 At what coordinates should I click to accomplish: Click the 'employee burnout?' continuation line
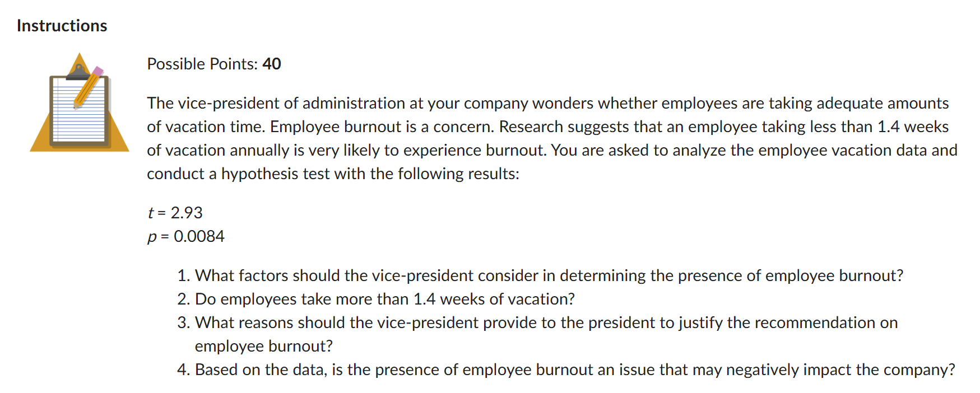click(x=264, y=346)
